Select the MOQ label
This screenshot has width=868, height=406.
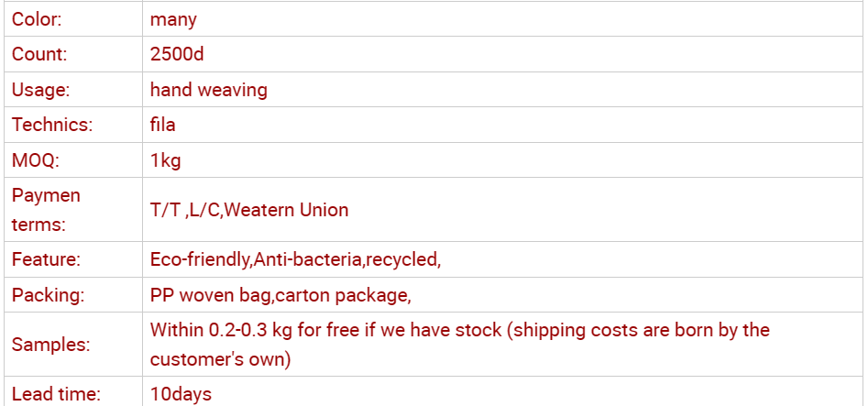[36, 160]
